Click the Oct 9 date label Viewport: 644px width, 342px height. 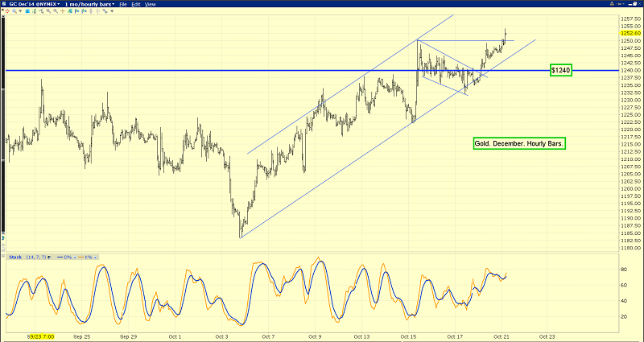pos(315,336)
